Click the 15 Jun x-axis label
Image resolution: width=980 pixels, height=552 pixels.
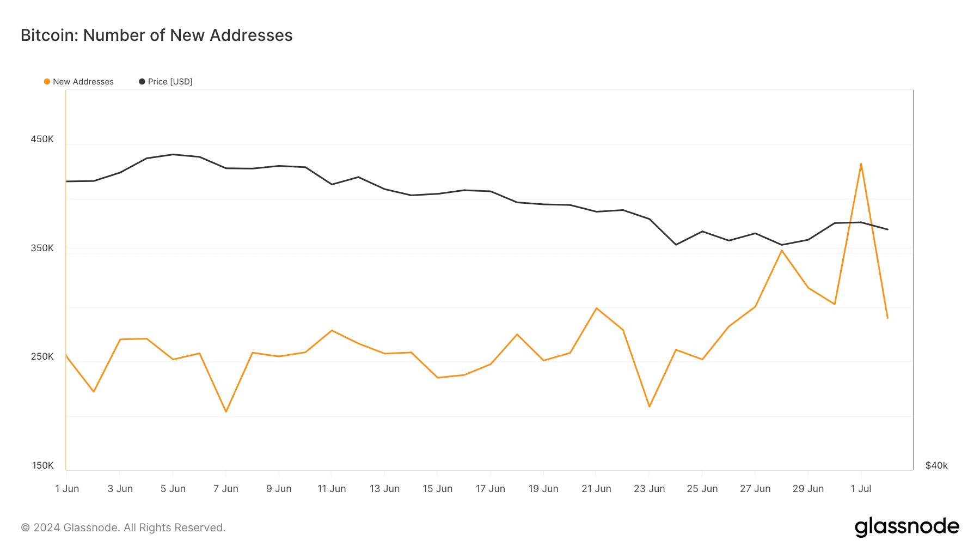(x=438, y=489)
